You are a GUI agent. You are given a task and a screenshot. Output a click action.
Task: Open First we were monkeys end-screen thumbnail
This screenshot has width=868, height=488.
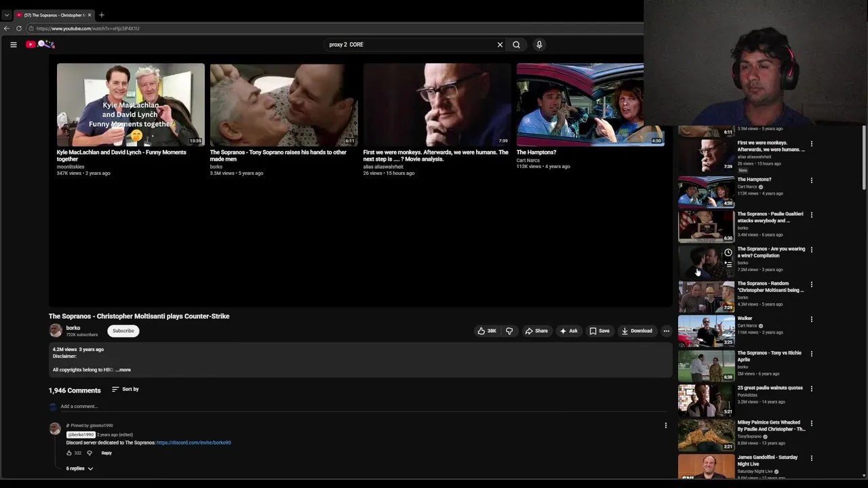point(437,104)
